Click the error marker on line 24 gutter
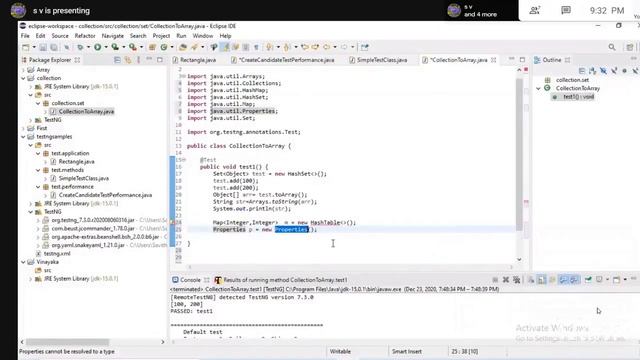The height and width of the screenshot is (360, 640). [172, 222]
